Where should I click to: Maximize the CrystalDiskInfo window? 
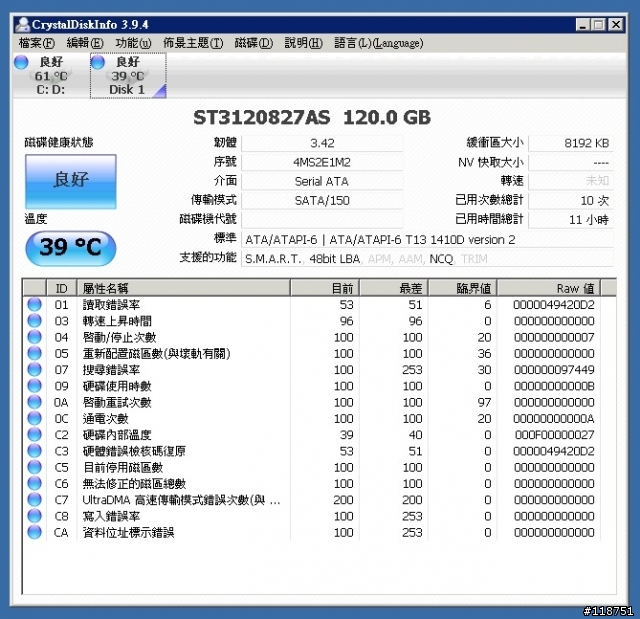pyautogui.click(x=598, y=25)
